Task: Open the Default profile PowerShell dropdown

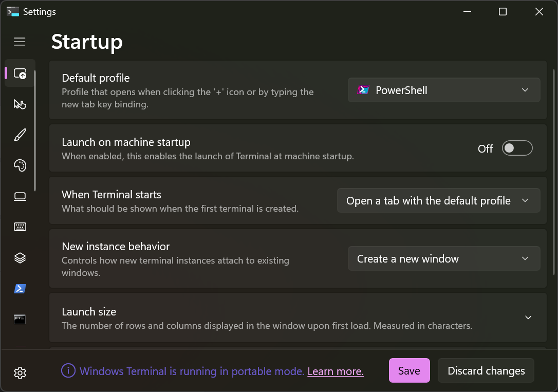Action: [444, 90]
